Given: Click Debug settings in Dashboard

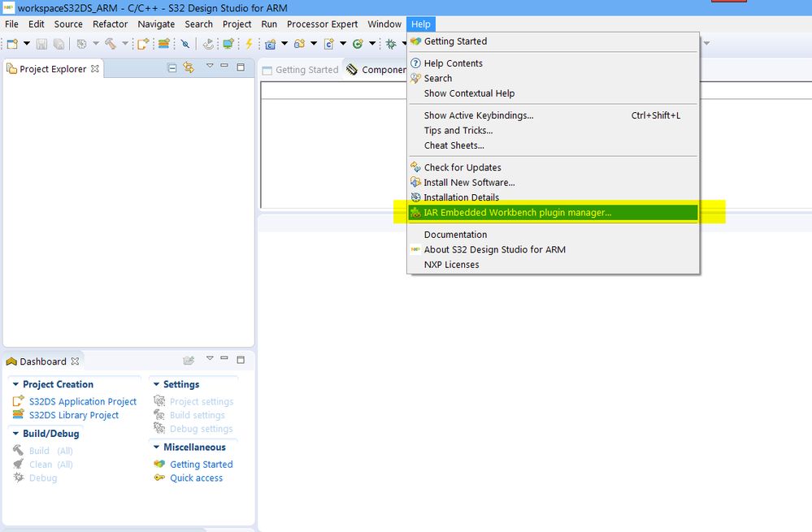Looking at the screenshot, I should pyautogui.click(x=202, y=429).
